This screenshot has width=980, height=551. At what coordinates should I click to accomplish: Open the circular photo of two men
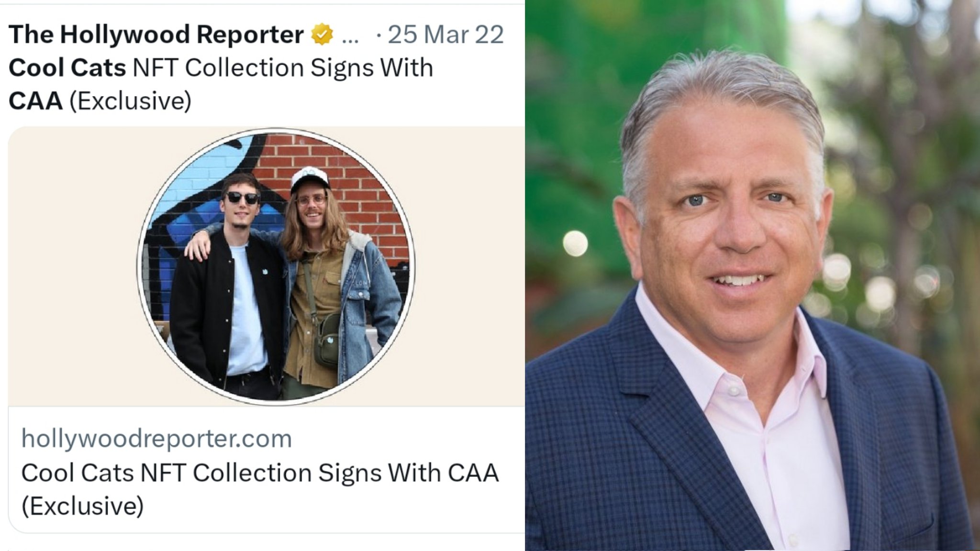(x=276, y=266)
